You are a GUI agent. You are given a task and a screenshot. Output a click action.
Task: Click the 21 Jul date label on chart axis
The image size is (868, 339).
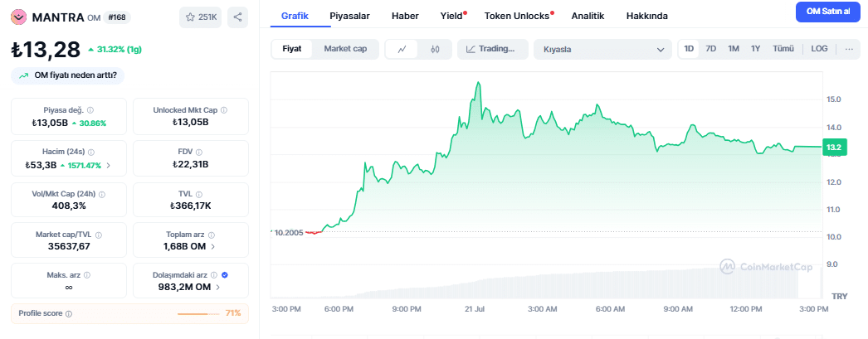[x=475, y=308]
